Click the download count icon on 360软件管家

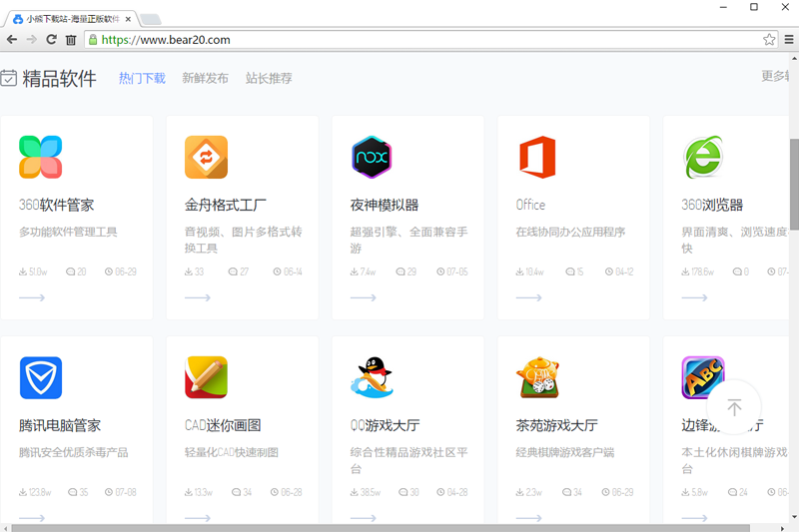22,271
